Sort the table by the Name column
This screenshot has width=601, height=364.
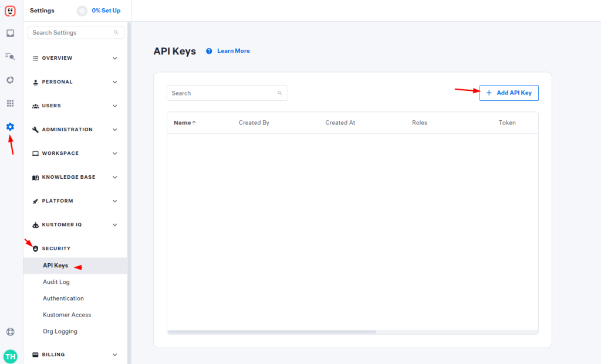tap(184, 123)
